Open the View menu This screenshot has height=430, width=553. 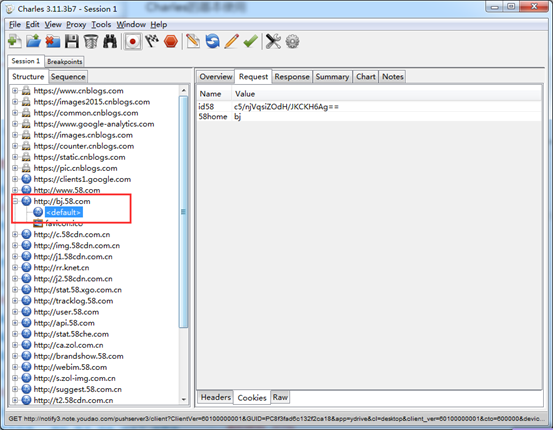(53, 24)
